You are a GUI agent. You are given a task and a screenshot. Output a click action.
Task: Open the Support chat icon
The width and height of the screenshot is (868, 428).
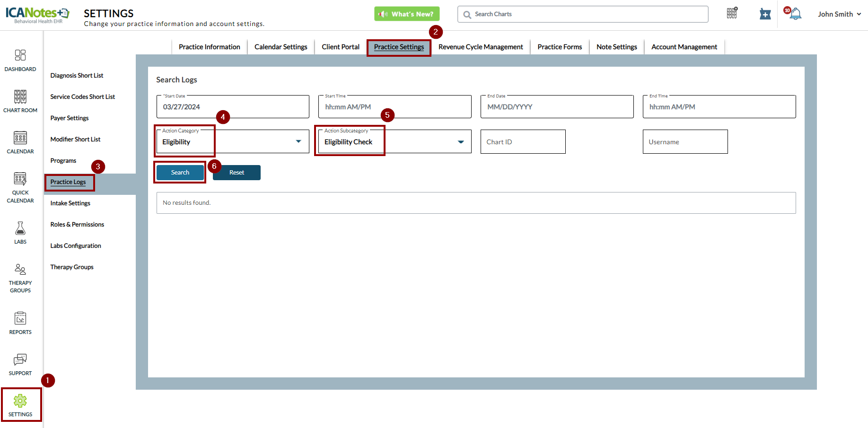pos(20,360)
